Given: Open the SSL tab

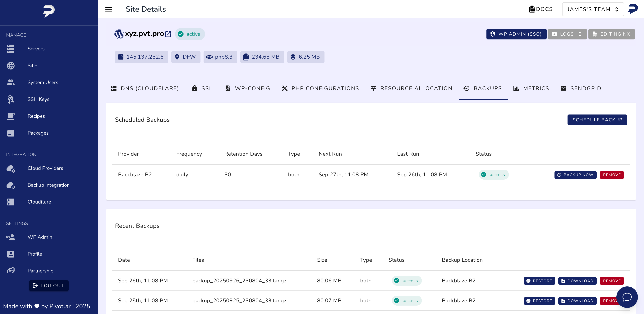Looking at the screenshot, I should tap(202, 88).
